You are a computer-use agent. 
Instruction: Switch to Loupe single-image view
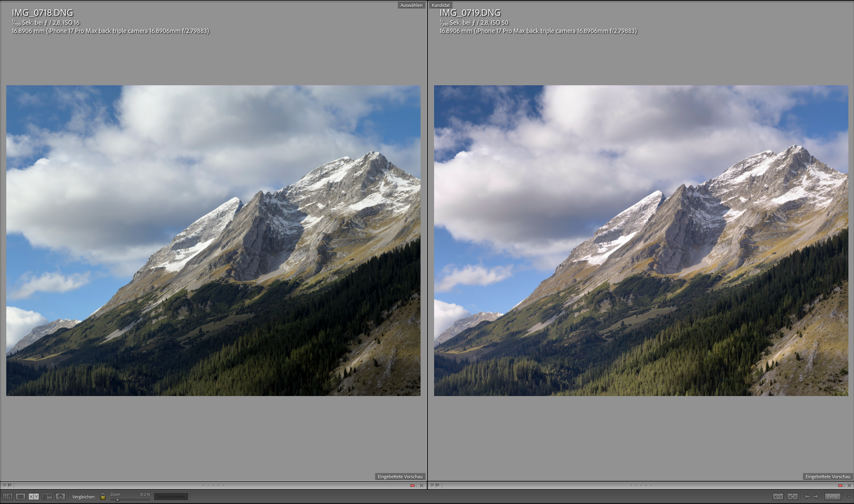click(x=20, y=496)
